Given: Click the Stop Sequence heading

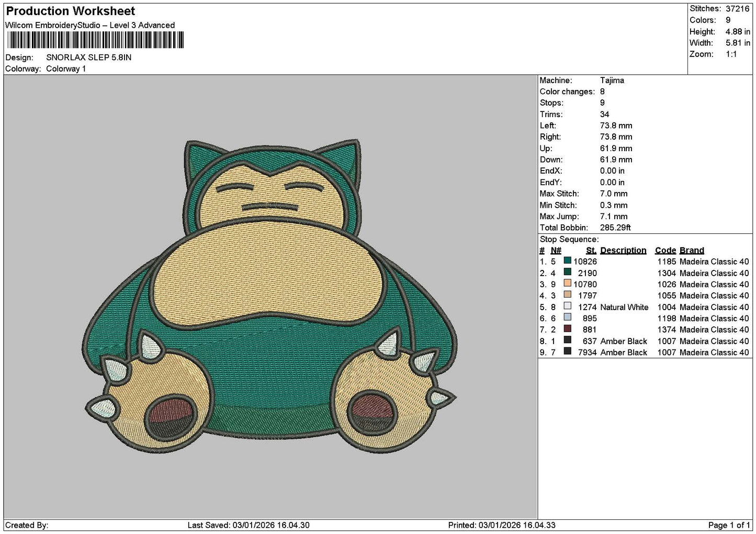Looking at the screenshot, I should pos(569,240).
